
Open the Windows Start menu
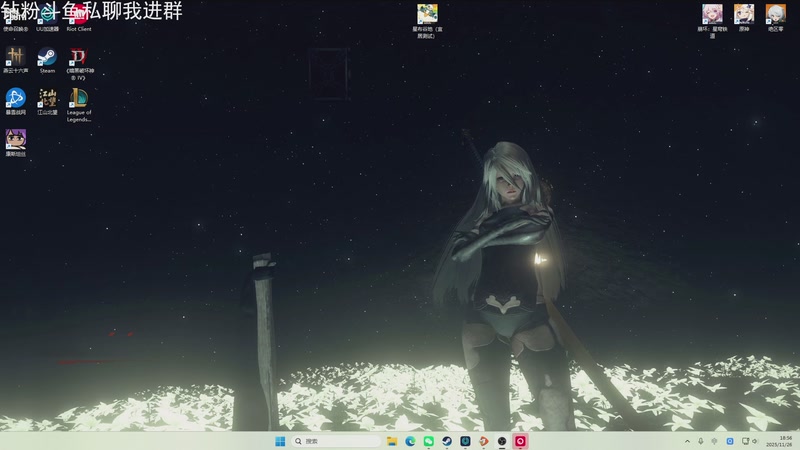[280, 441]
